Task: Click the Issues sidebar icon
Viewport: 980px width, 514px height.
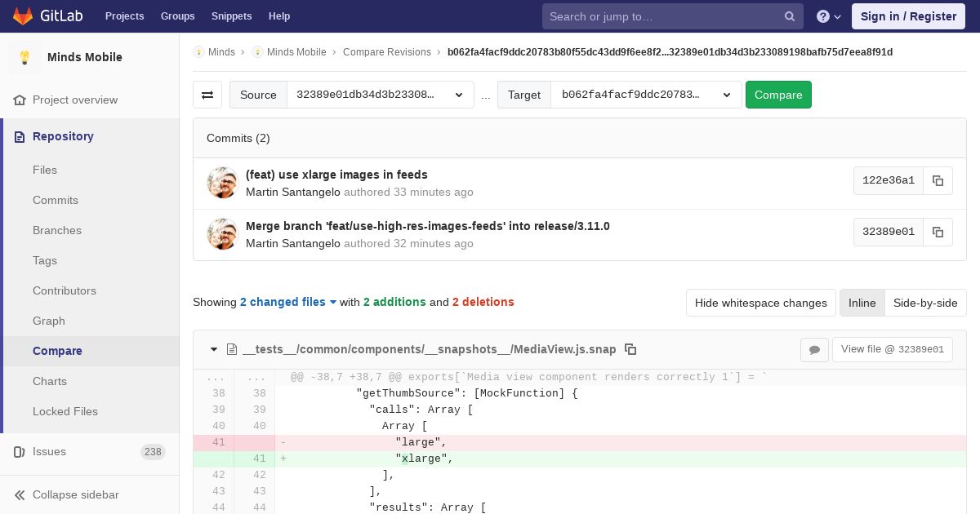Action: coord(20,451)
